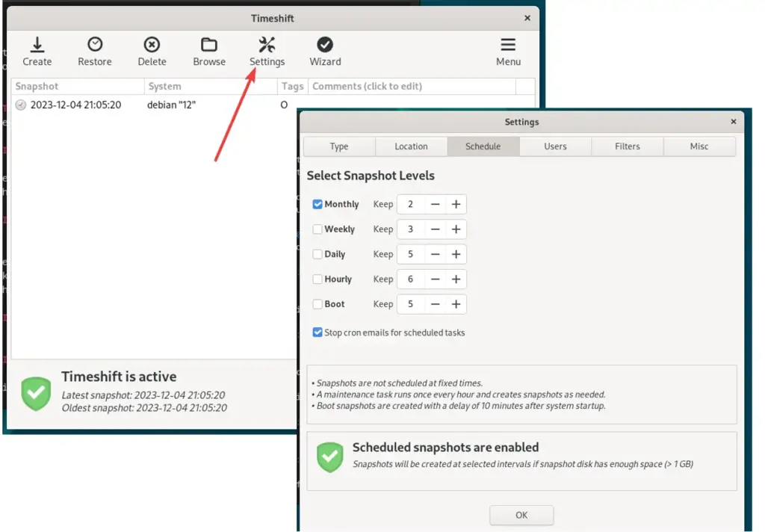This screenshot has width=765, height=532.
Task: Open the Filters tab
Action: tap(628, 146)
